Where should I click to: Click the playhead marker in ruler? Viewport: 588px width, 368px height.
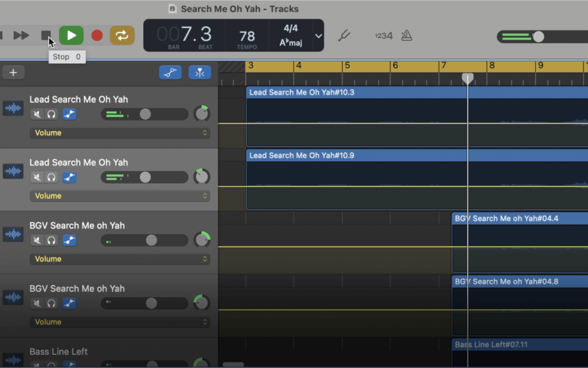(467, 79)
